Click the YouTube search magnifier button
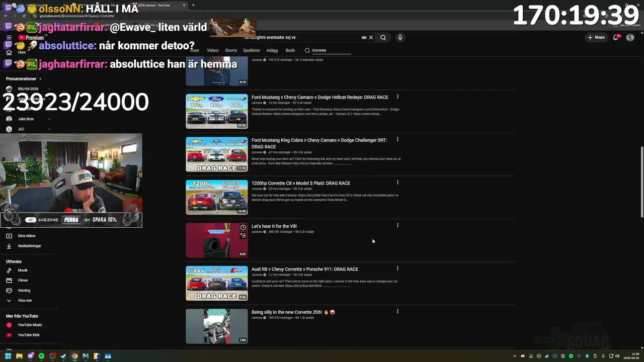Viewport: 644px width, 362px height. (x=383, y=37)
